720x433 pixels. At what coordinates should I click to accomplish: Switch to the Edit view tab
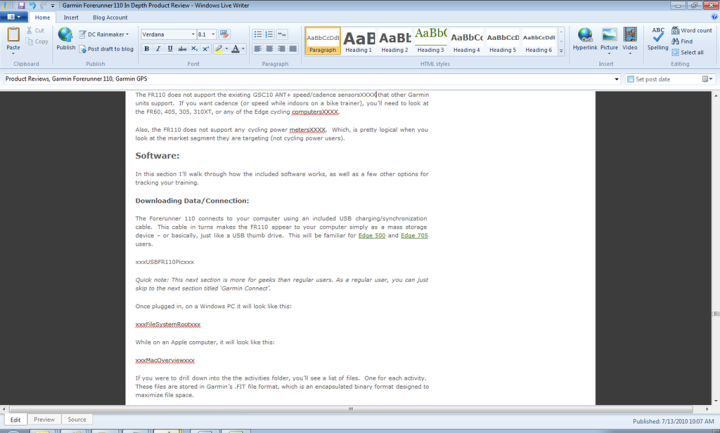(x=16, y=420)
